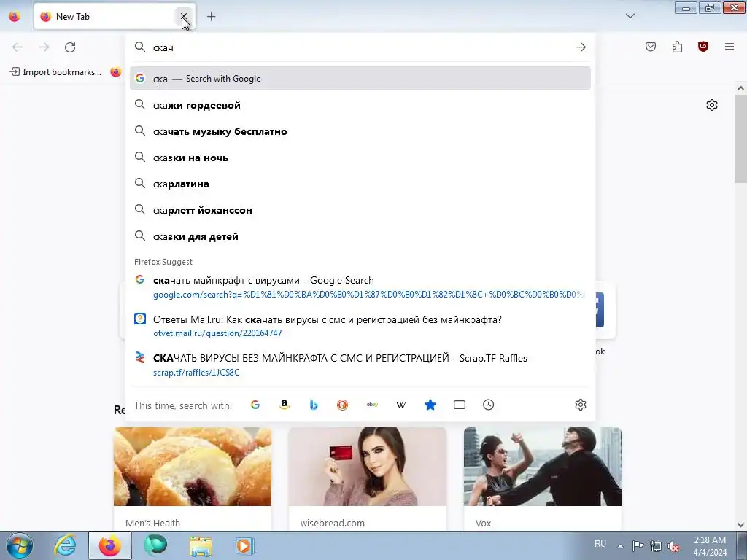Choose suggestion 'скарлетт йоханссон'
This screenshot has width=747, height=560.
click(x=360, y=209)
